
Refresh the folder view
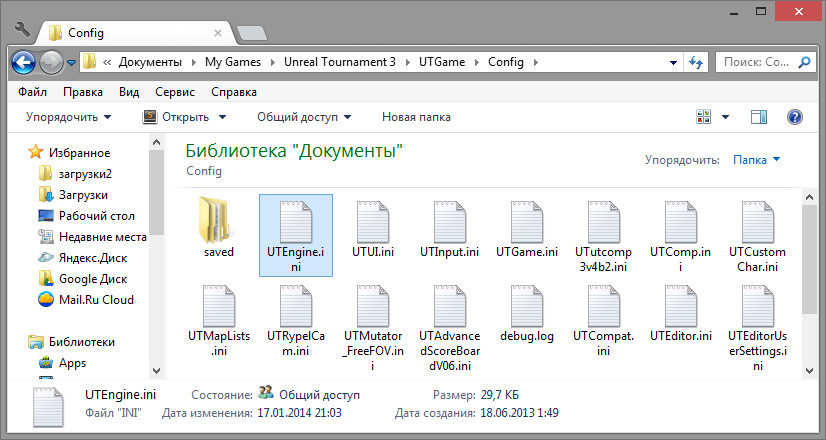click(696, 63)
